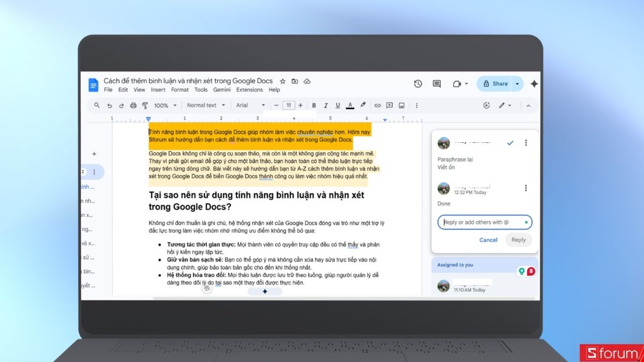Open the text color picker
This screenshot has height=362, width=644.
[350, 105]
